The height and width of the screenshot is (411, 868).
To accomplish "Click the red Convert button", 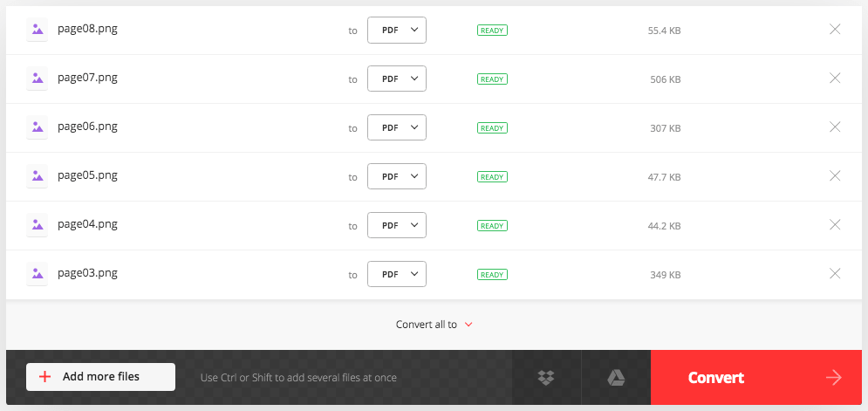I will click(756, 377).
